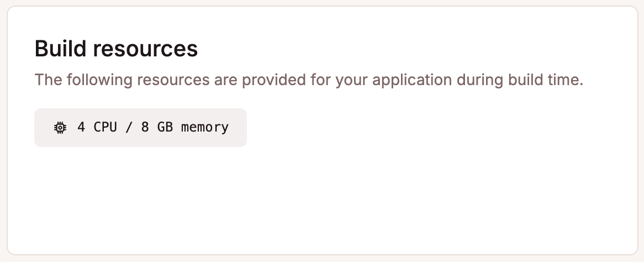Image resolution: width=644 pixels, height=262 pixels.
Task: Click the 'GB' text in the badge
Action: click(x=165, y=128)
